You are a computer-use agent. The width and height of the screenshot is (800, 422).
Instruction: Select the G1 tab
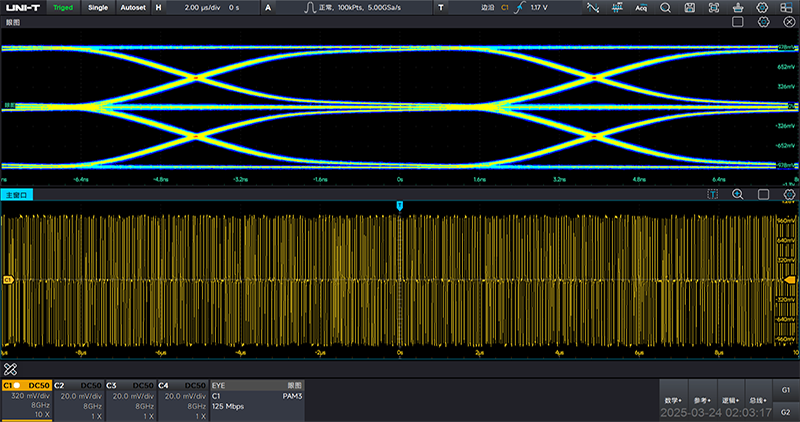coord(786,389)
